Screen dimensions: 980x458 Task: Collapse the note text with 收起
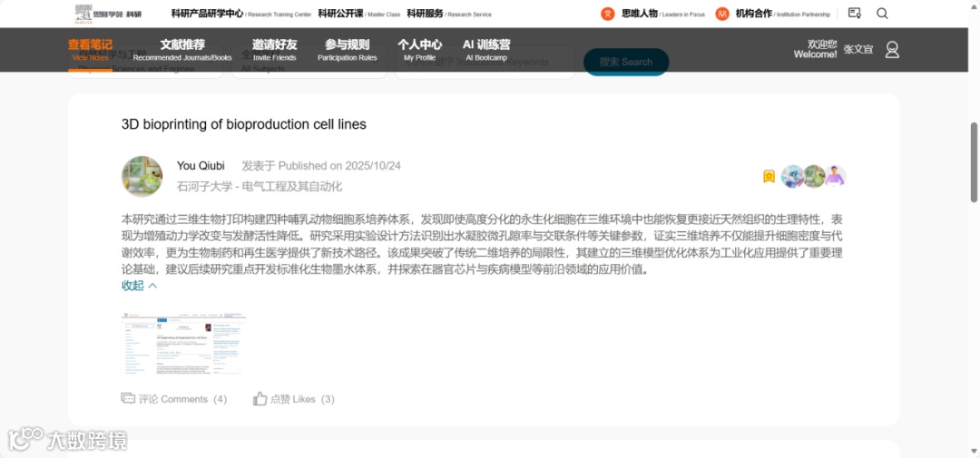click(x=139, y=286)
